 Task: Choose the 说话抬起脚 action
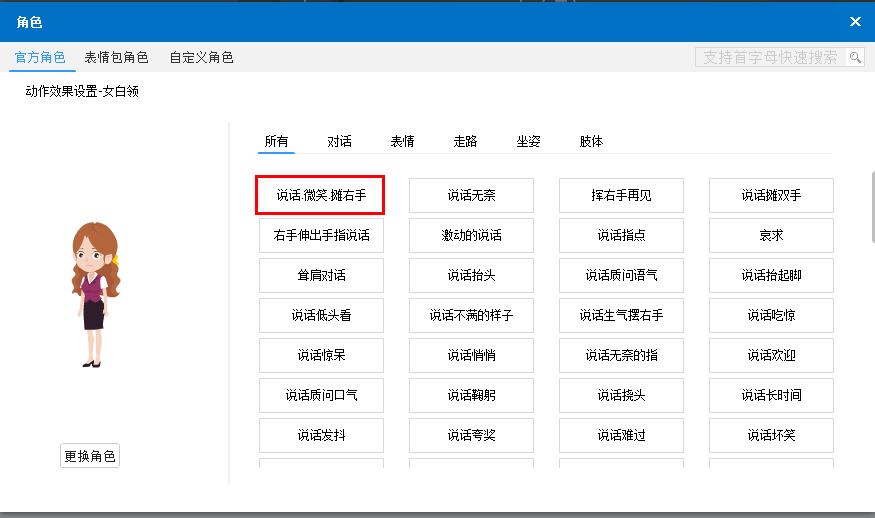click(x=771, y=275)
